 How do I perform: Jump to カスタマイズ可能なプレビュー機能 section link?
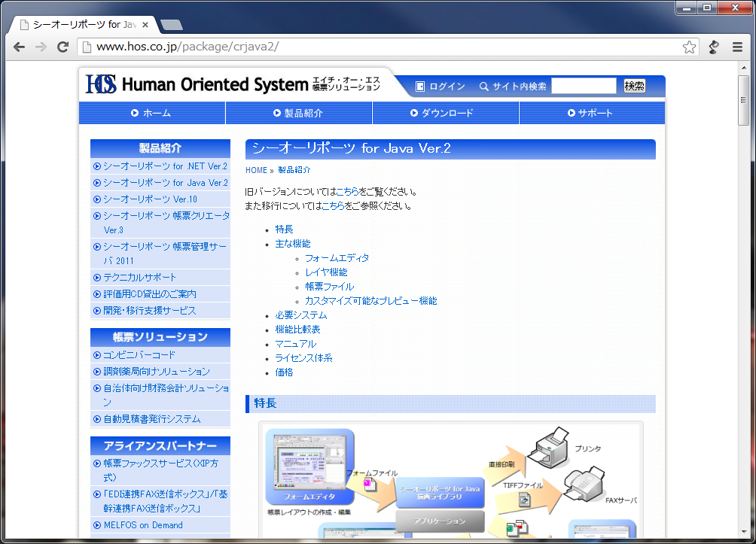point(370,301)
